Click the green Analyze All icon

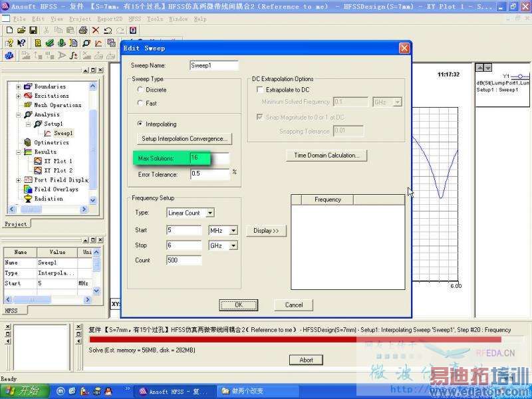(61, 43)
